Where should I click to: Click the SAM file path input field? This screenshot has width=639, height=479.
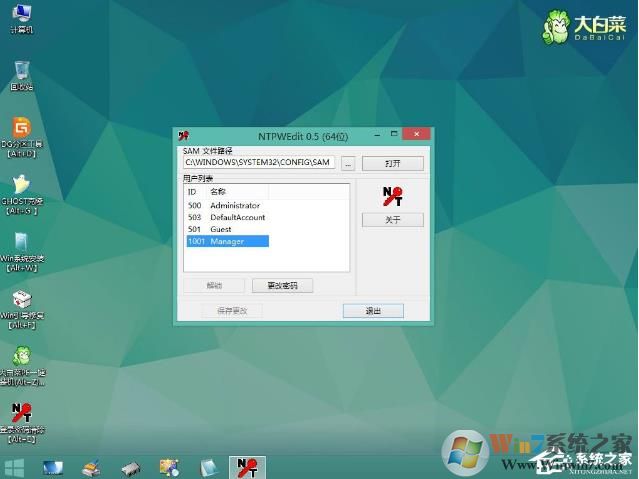click(259, 163)
